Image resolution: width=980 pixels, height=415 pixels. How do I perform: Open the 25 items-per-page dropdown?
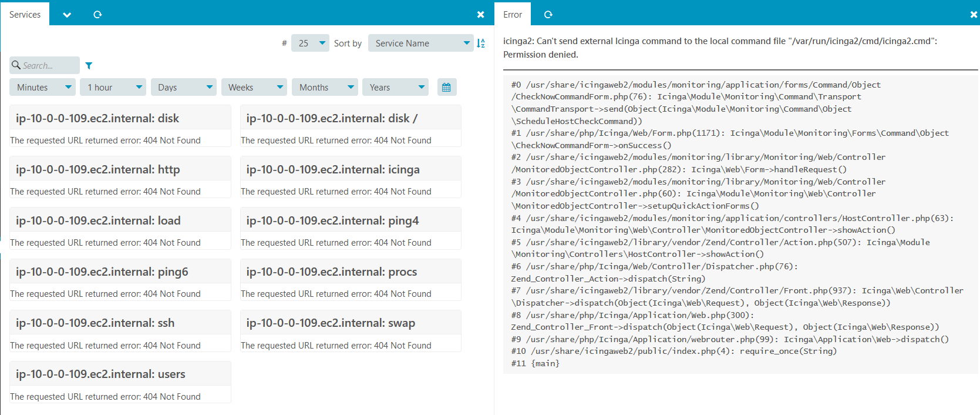[310, 43]
